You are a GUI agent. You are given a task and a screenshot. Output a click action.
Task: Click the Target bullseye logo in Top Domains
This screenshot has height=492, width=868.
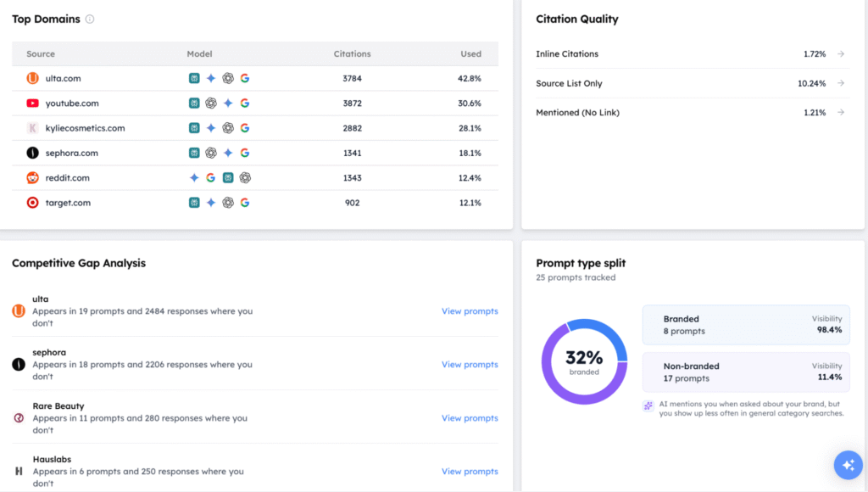tap(33, 203)
